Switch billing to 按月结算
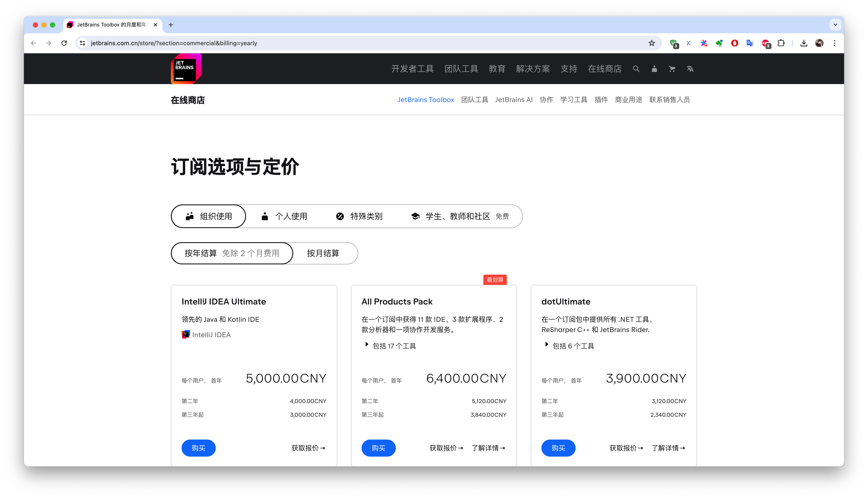 pyautogui.click(x=323, y=253)
